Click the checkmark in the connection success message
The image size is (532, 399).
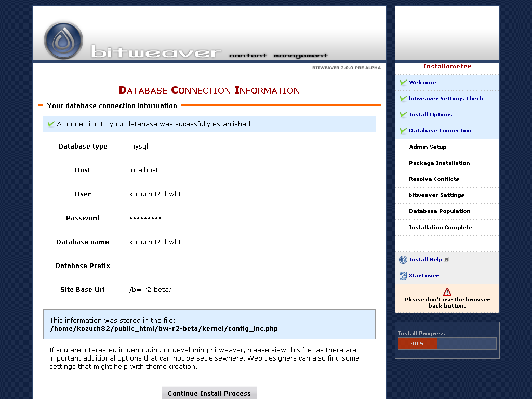[51, 124]
